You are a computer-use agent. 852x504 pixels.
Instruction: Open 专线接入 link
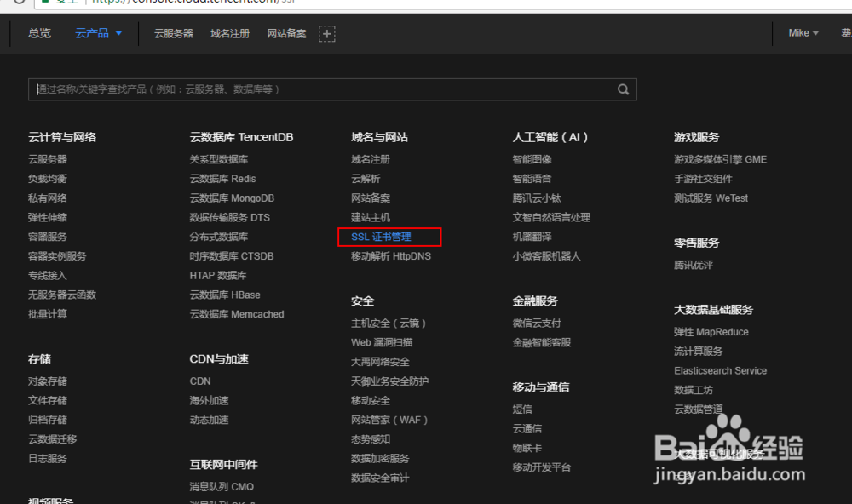coord(47,275)
